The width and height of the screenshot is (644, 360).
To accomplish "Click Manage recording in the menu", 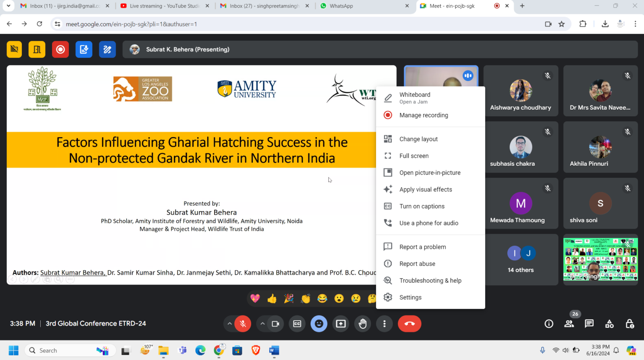I will [423, 115].
